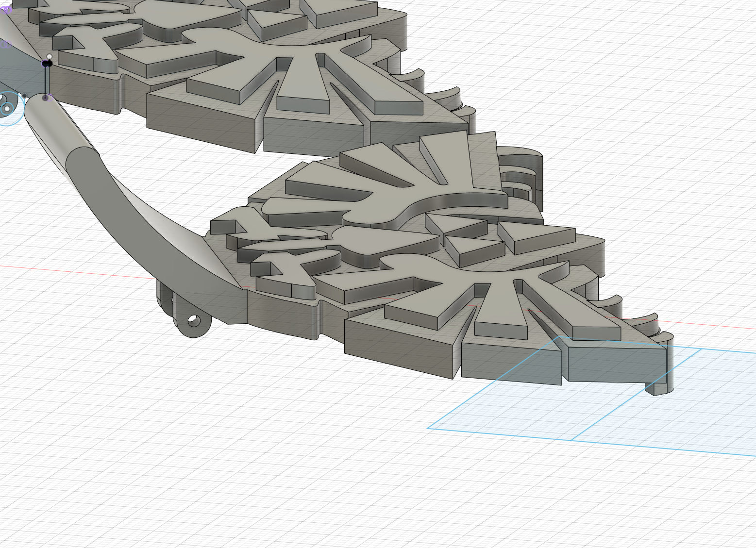Click the grey sketch point left of tube end
The width and height of the screenshot is (756, 548).
point(25,96)
